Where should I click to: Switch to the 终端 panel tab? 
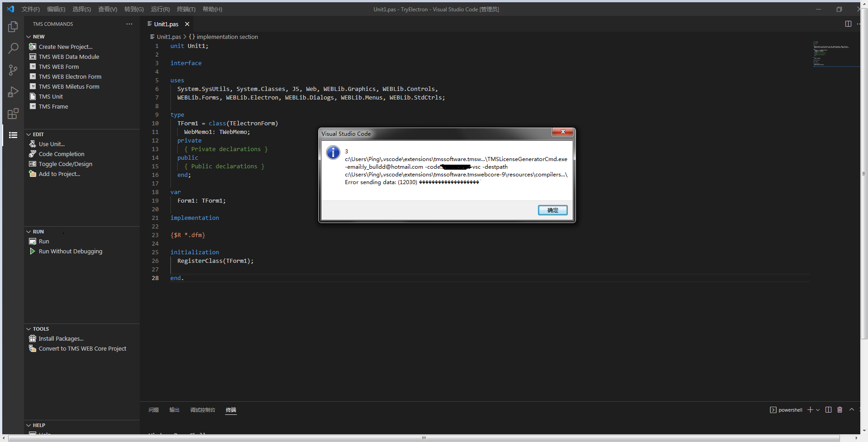point(231,410)
